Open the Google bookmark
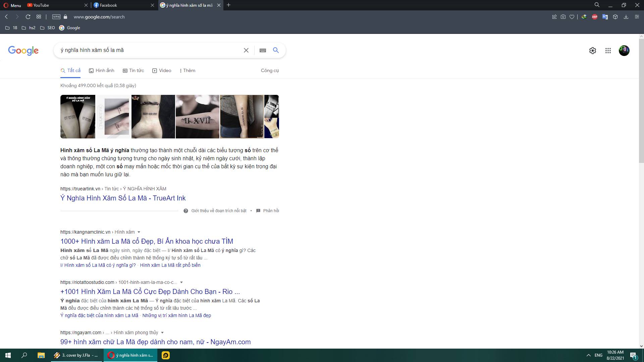 click(x=70, y=28)
